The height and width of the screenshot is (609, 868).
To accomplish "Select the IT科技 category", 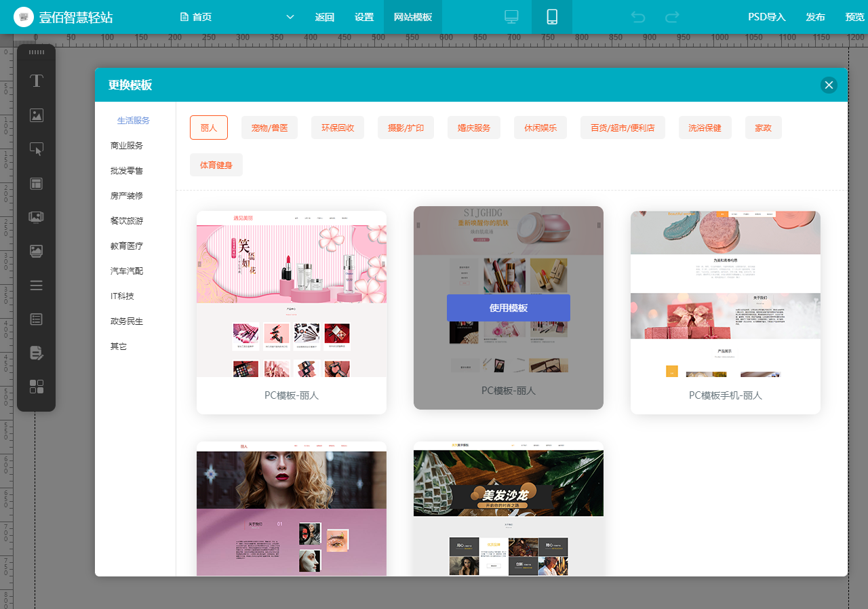I will point(122,296).
